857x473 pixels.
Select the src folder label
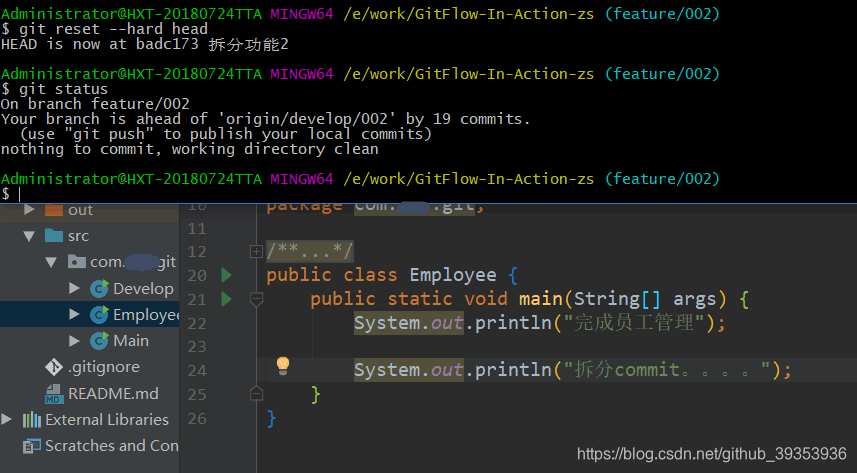pos(78,236)
